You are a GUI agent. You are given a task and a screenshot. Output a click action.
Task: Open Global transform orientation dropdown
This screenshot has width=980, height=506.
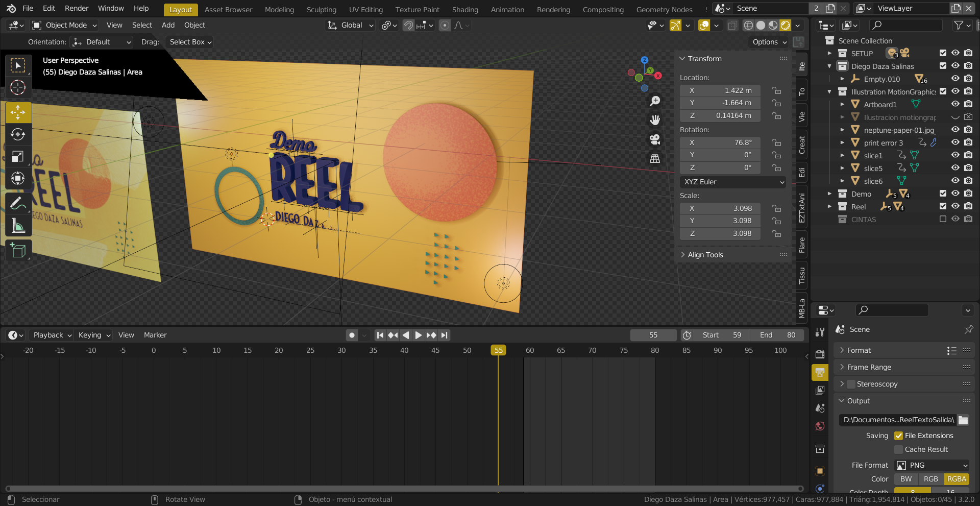pos(350,25)
